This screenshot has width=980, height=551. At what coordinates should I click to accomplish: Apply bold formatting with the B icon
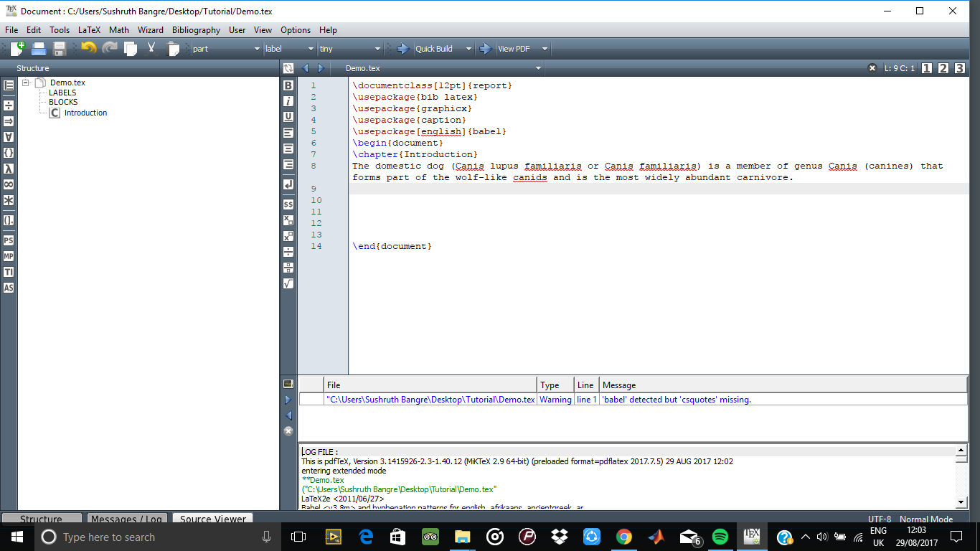coord(288,85)
